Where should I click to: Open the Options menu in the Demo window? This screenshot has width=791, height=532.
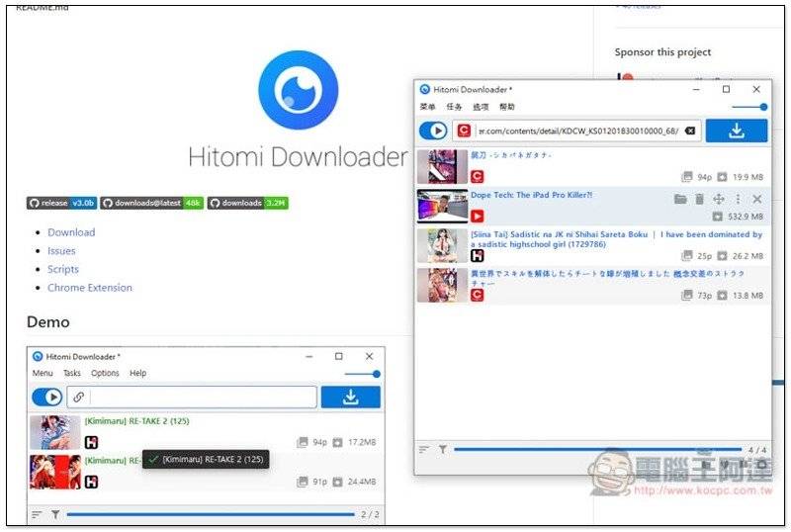[x=105, y=373]
